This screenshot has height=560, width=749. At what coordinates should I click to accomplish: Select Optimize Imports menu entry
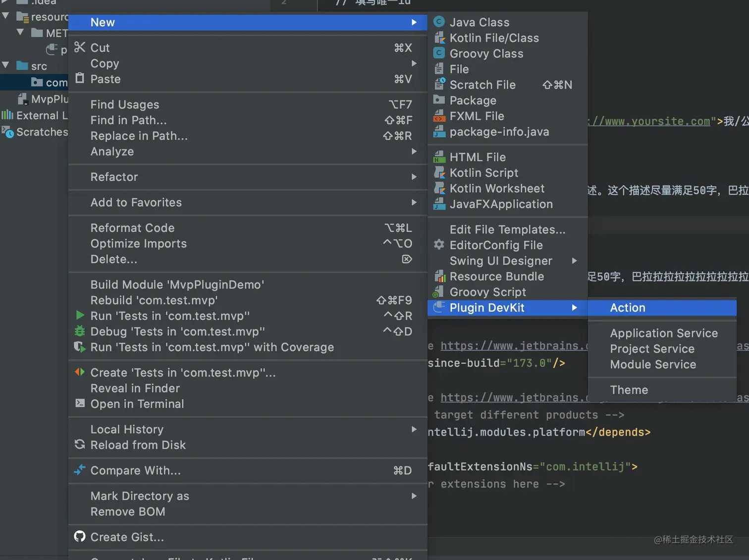click(248, 243)
